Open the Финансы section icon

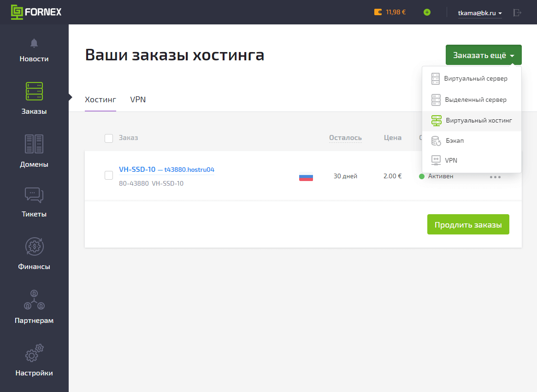click(34, 246)
